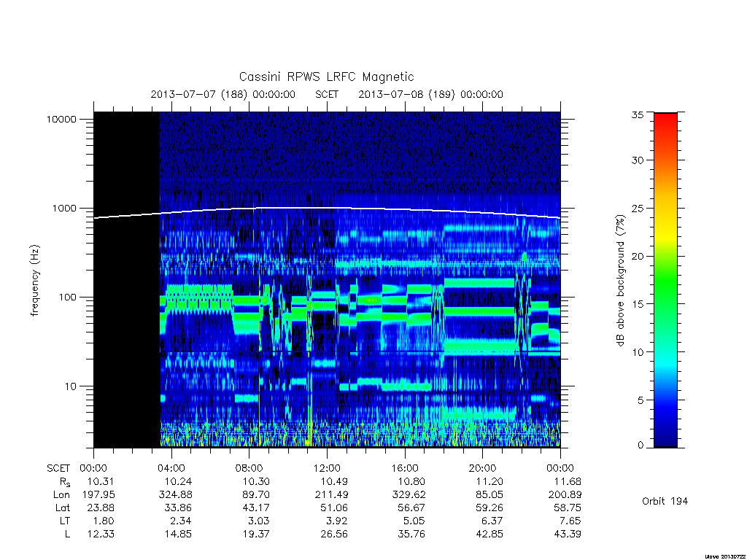Viewport: 747px width, 560px height.
Task: Click the 20:00 time axis label
Action: [x=483, y=468]
